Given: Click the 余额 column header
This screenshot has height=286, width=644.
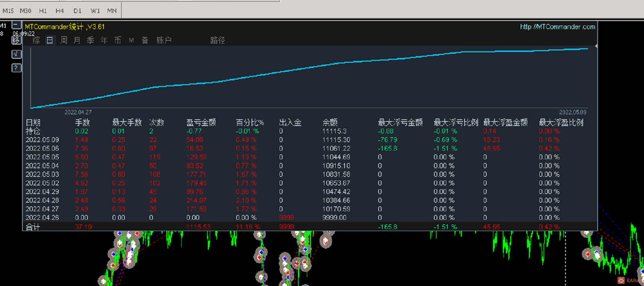Looking at the screenshot, I should [330, 123].
